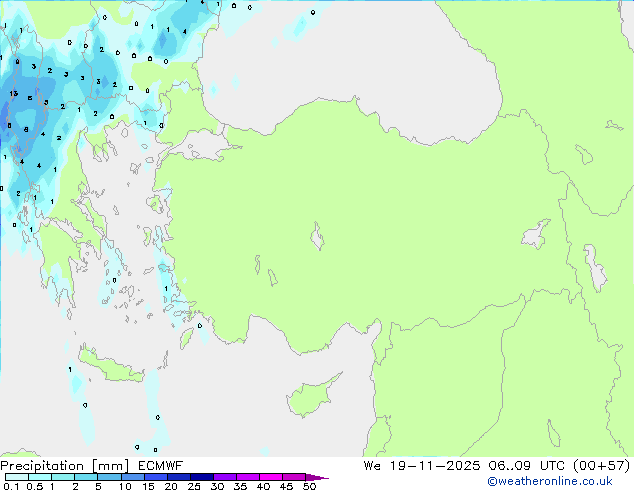Click the "13" precipitation value on map
The width and height of the screenshot is (634, 490).
(14, 93)
